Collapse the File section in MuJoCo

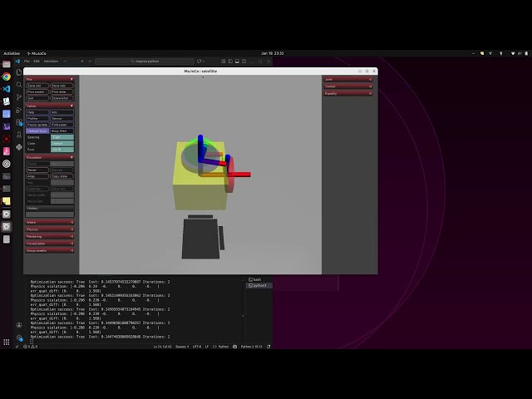(x=50, y=79)
